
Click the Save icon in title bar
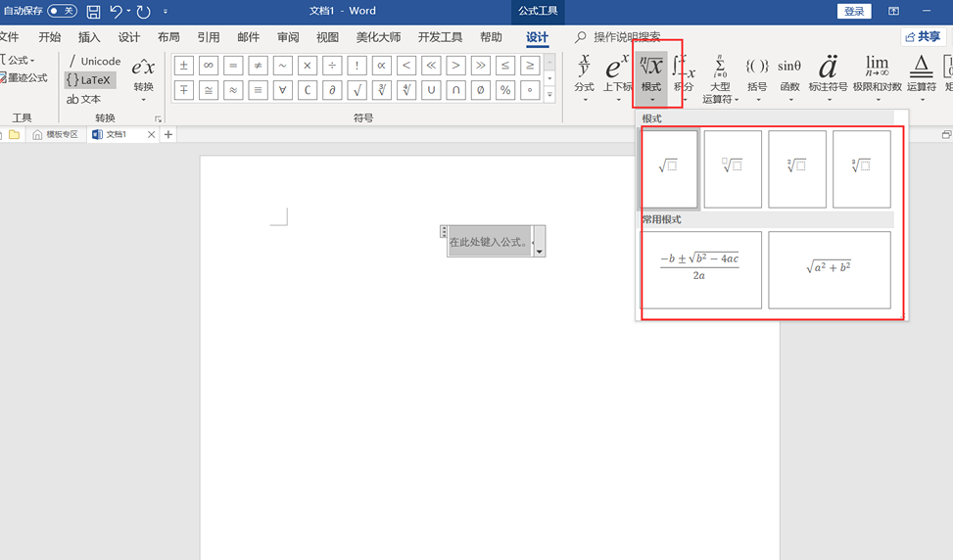(93, 11)
